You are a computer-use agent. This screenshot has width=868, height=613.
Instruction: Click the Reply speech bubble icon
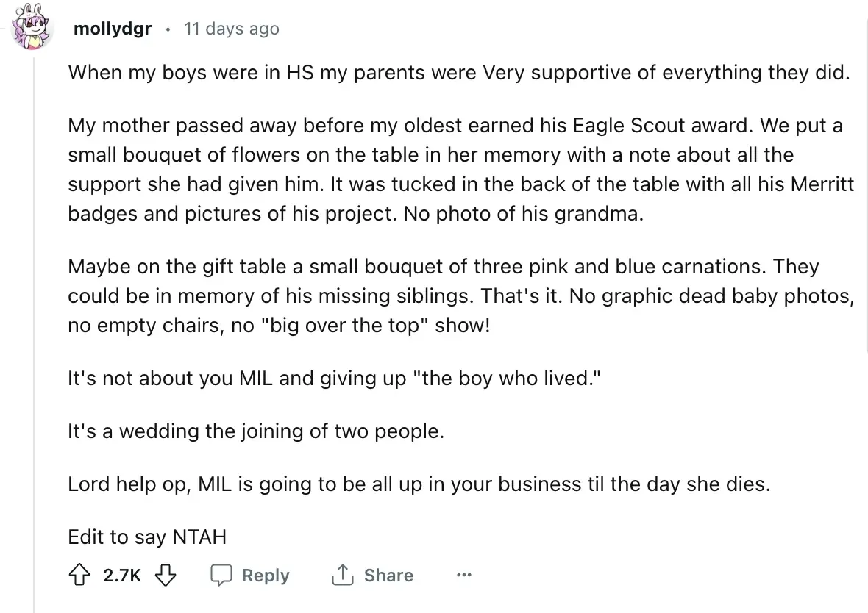tap(221, 575)
